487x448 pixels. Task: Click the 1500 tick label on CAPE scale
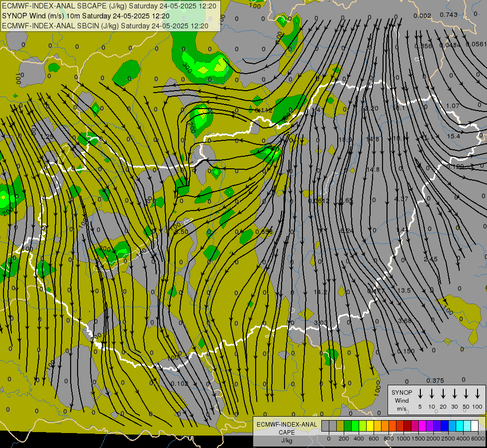418,439
